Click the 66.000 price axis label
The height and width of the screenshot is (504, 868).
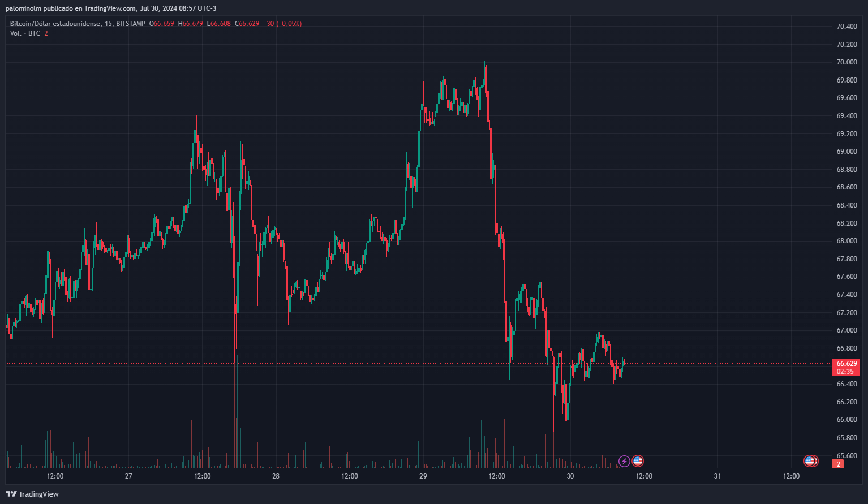(x=846, y=420)
